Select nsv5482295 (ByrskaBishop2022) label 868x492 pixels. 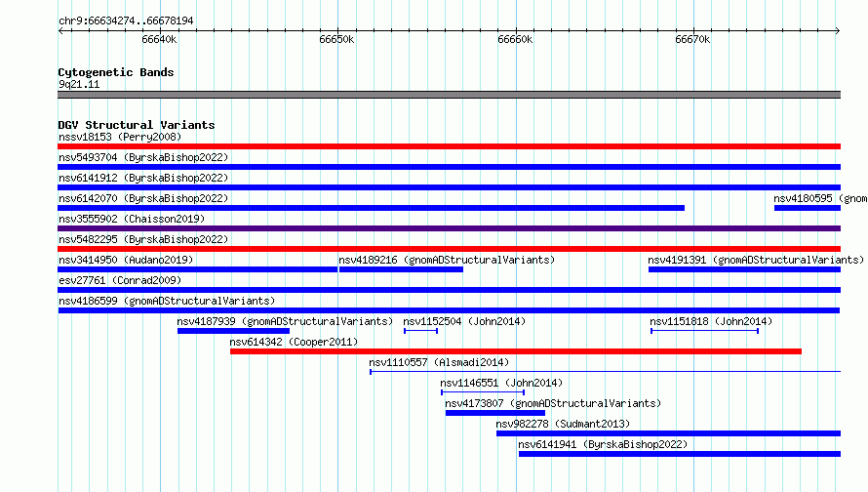coord(143,239)
